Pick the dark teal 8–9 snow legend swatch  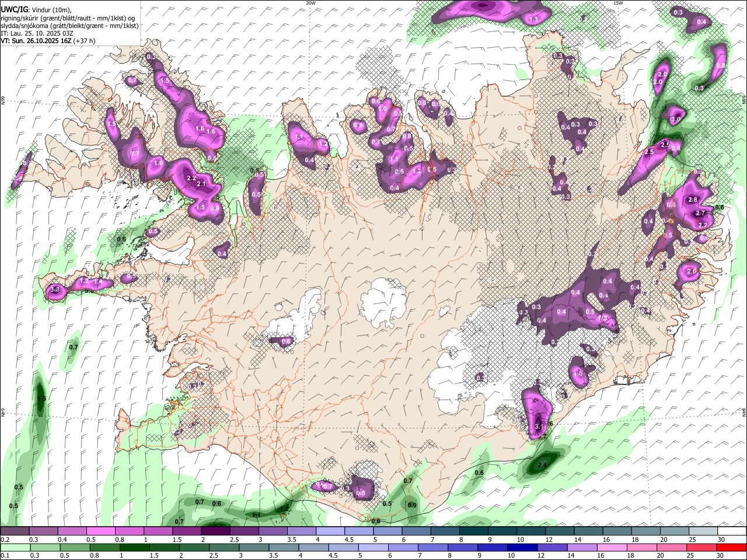(474, 531)
